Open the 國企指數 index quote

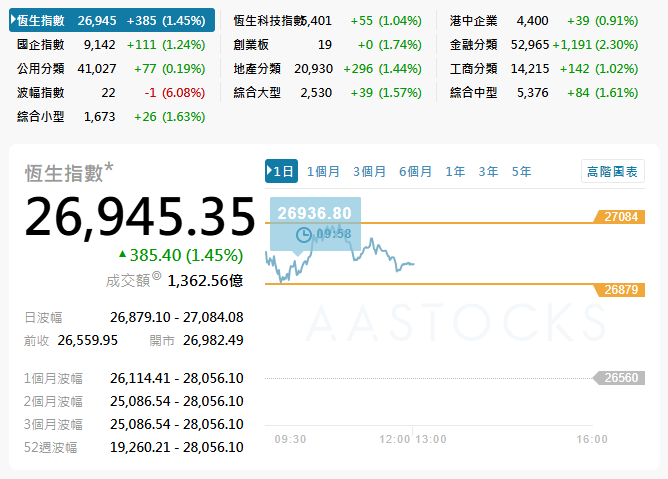41,44
